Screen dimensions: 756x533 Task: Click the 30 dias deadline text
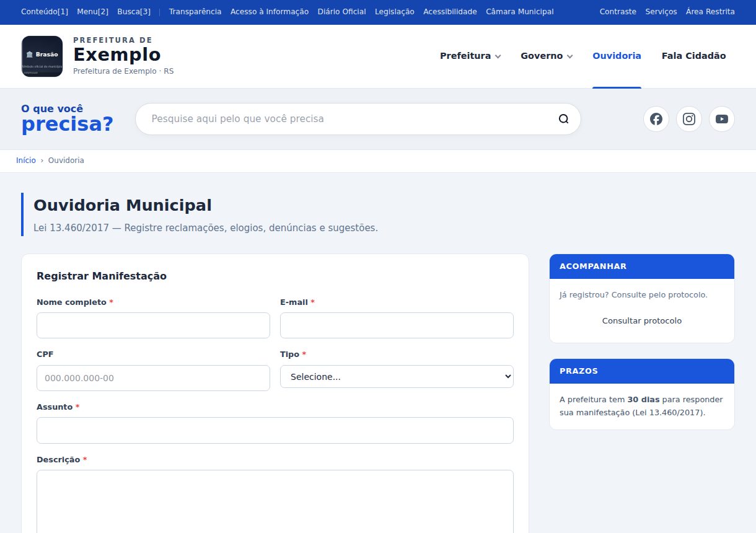(x=643, y=400)
